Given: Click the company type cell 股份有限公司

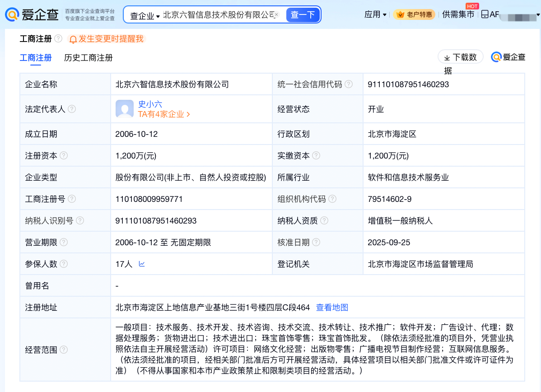Looking at the screenshot, I should (x=191, y=177).
